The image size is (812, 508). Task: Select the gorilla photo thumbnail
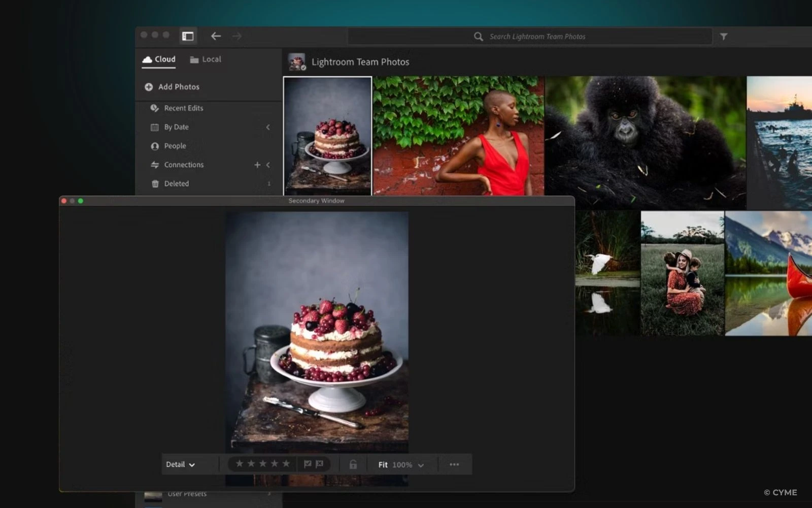646,143
